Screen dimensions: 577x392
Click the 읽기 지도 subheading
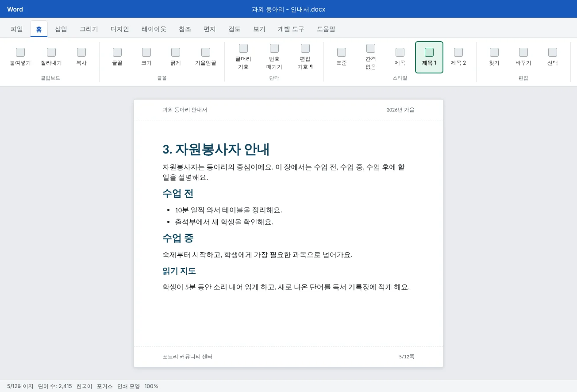click(179, 271)
